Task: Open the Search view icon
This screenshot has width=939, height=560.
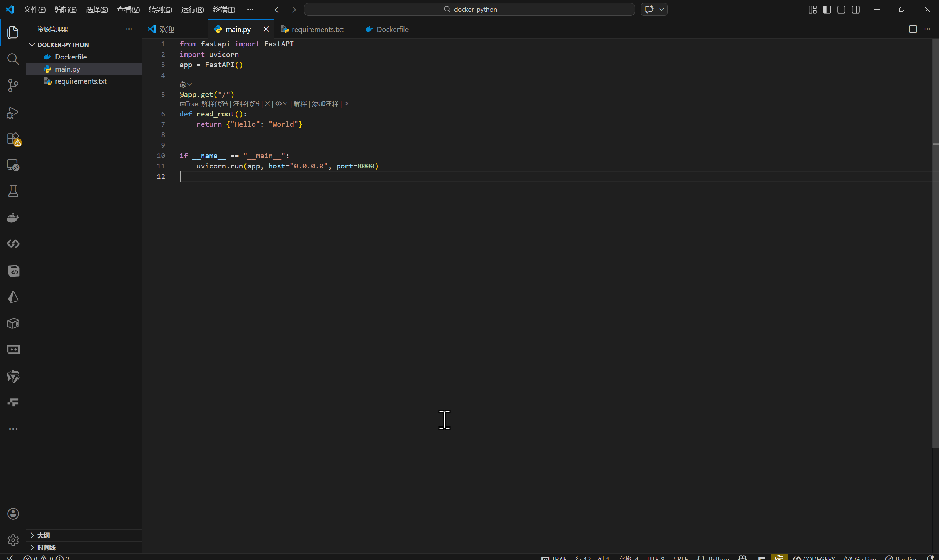Action: [x=13, y=59]
